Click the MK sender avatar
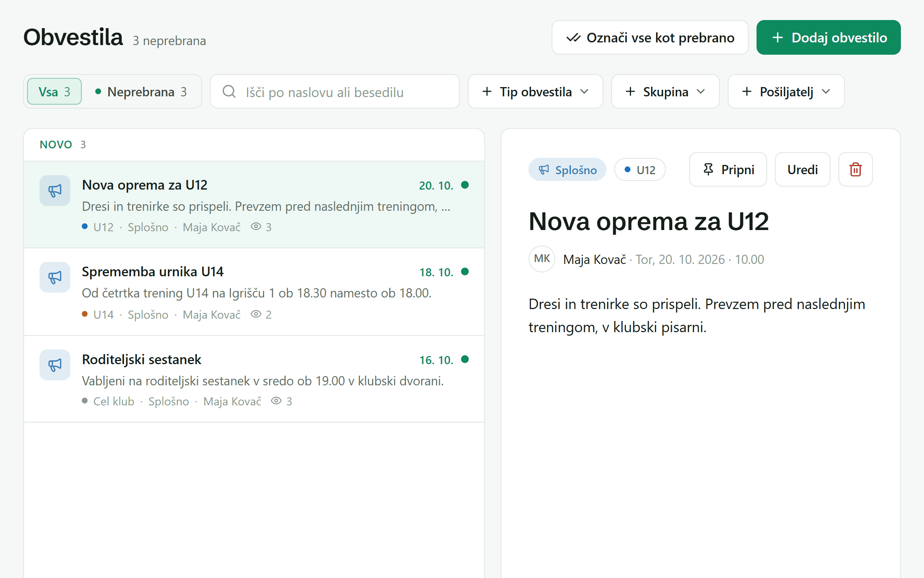This screenshot has width=924, height=578. 542,259
